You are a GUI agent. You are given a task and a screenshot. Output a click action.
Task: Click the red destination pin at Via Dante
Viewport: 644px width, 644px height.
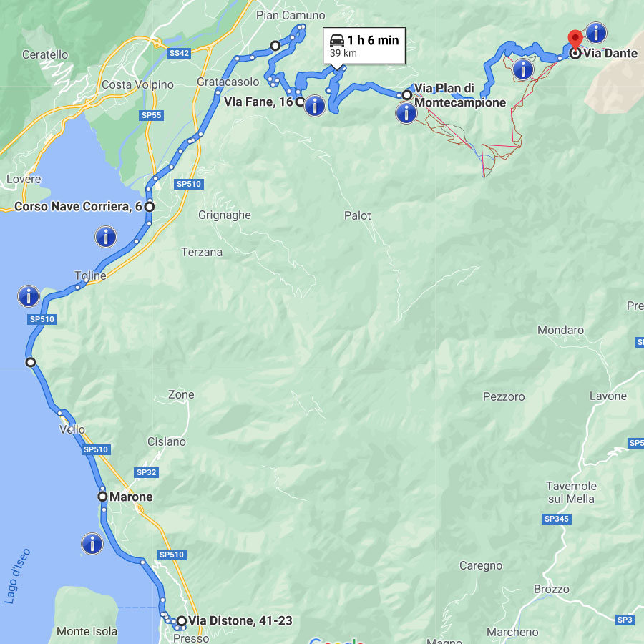[575, 40]
